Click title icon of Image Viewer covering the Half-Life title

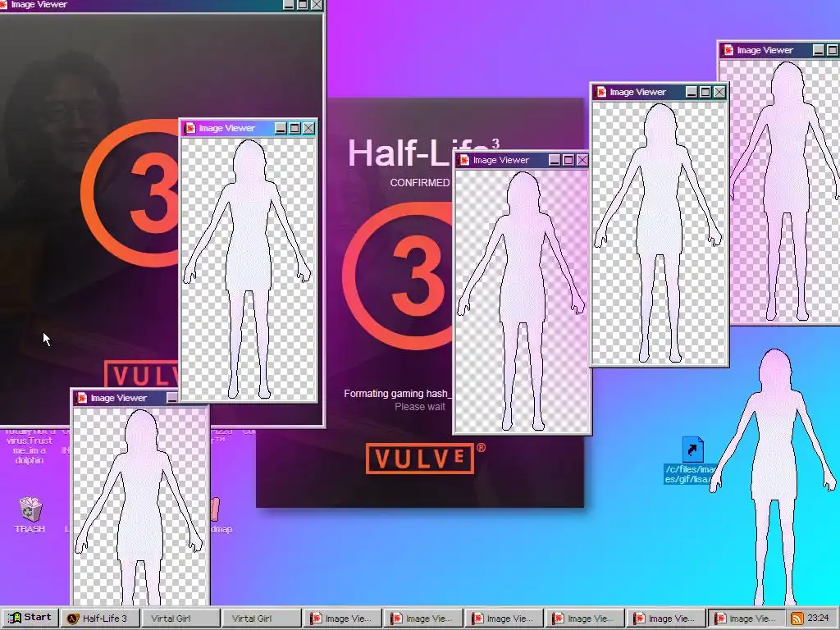(x=464, y=160)
